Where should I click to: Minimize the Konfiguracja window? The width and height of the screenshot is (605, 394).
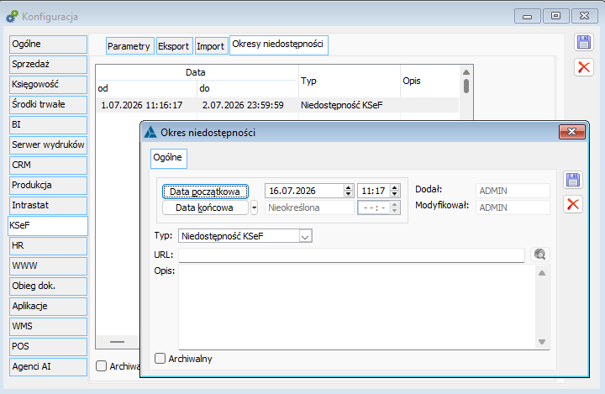527,16
